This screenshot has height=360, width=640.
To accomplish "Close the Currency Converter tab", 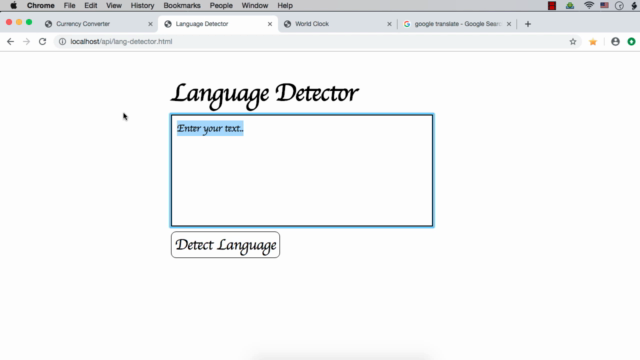I will coord(150,24).
